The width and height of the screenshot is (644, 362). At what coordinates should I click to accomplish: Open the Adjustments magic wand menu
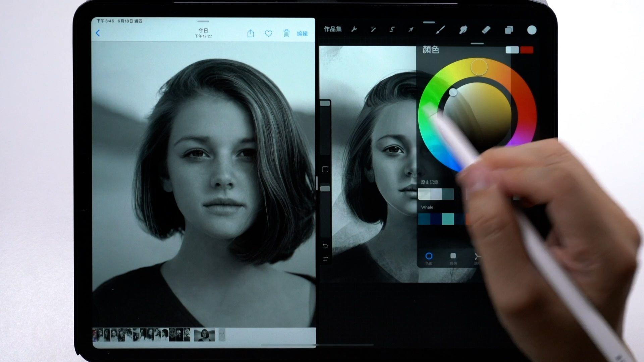tap(373, 29)
